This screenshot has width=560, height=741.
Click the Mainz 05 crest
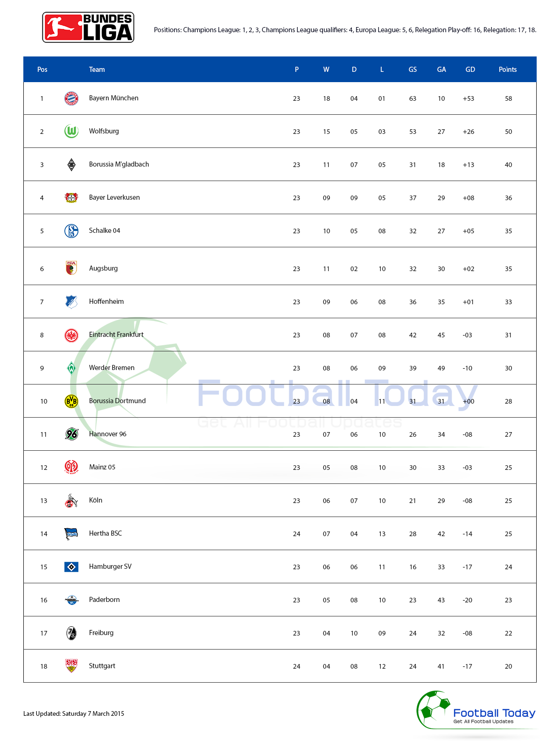click(71, 467)
